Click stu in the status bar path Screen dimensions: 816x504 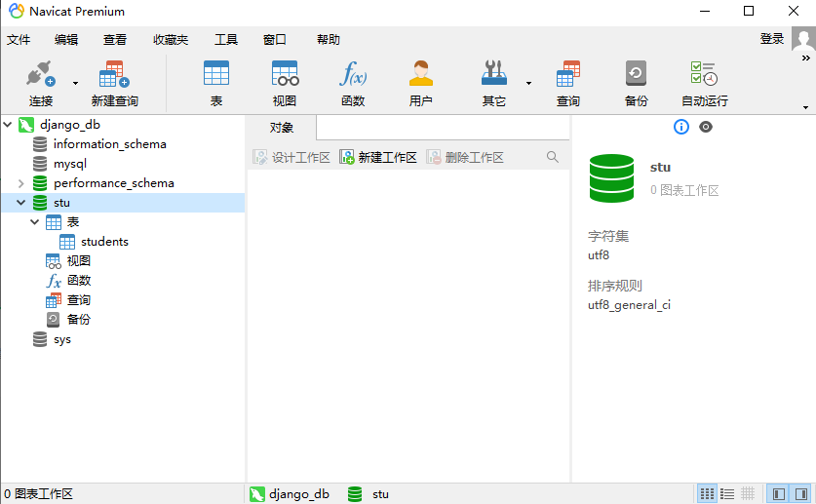380,494
